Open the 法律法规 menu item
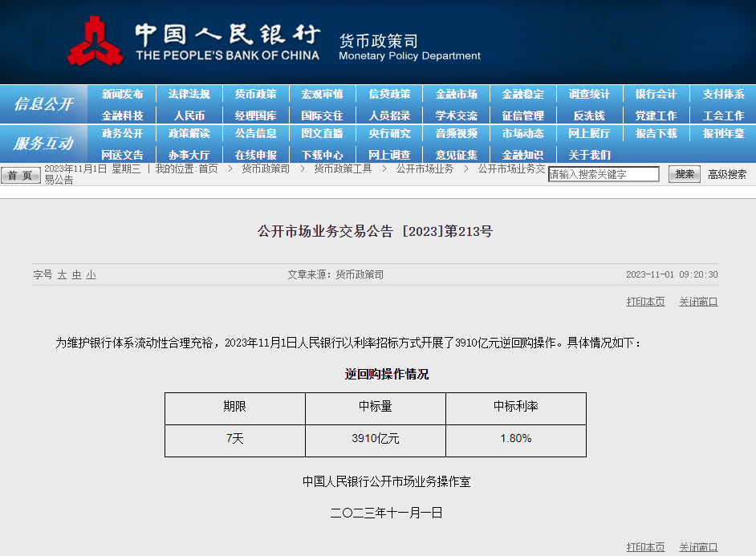 [x=189, y=95]
